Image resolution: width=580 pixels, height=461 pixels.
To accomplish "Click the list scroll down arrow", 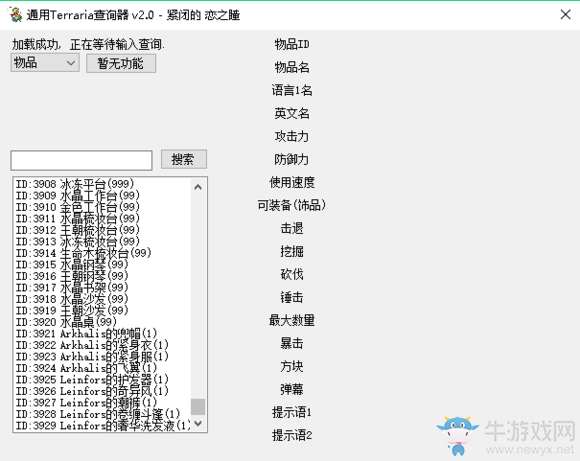I will coord(198,424).
